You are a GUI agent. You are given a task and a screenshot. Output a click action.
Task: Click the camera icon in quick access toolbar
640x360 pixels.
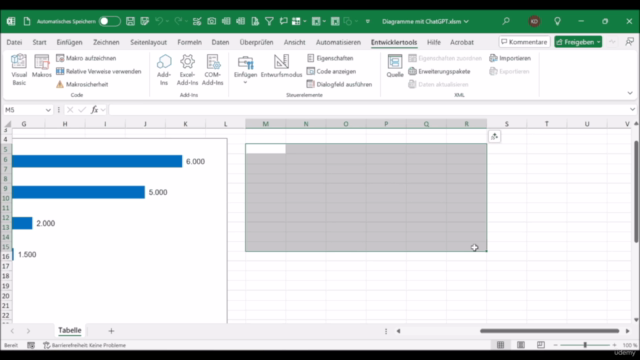click(211, 21)
